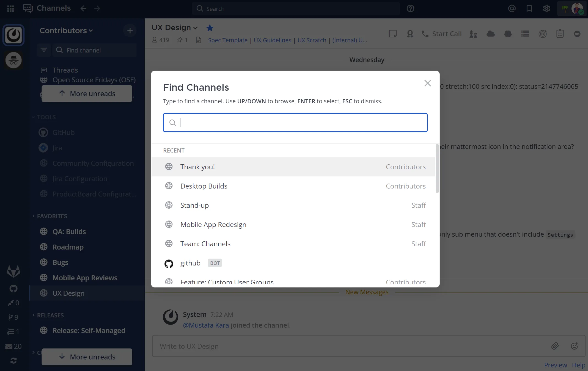This screenshot has width=588, height=371.
Task: Click the help question mark icon
Action: (x=410, y=9)
